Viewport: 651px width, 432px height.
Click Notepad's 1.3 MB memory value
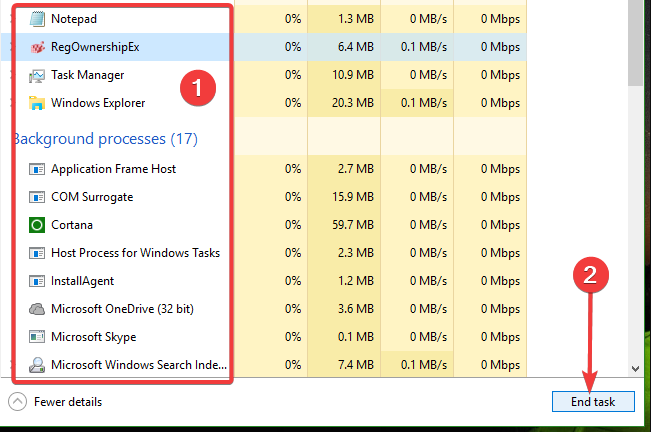(356, 19)
